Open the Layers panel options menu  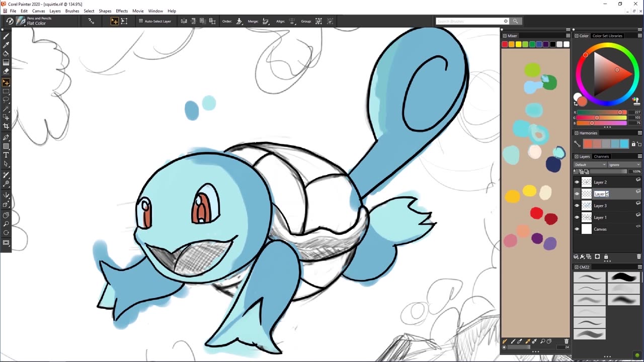click(x=640, y=156)
